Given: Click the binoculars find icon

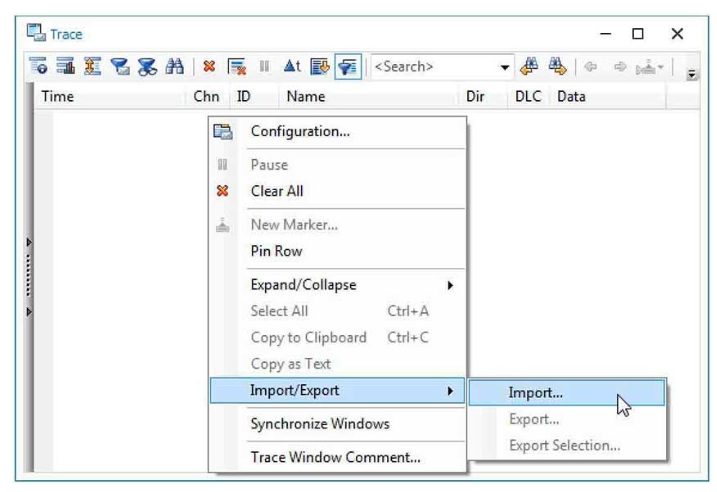Looking at the screenshot, I should [x=175, y=67].
